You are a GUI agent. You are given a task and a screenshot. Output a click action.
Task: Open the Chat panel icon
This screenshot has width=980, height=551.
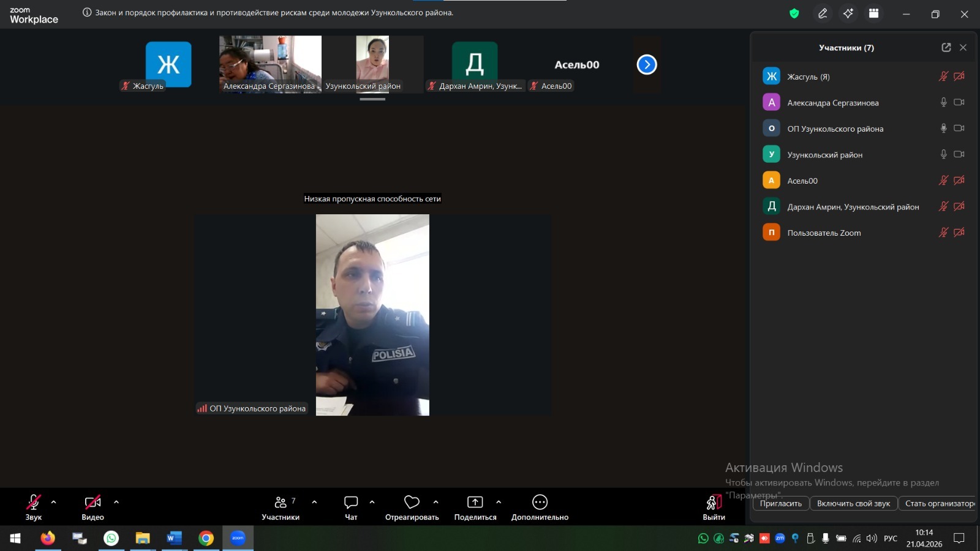(x=351, y=503)
